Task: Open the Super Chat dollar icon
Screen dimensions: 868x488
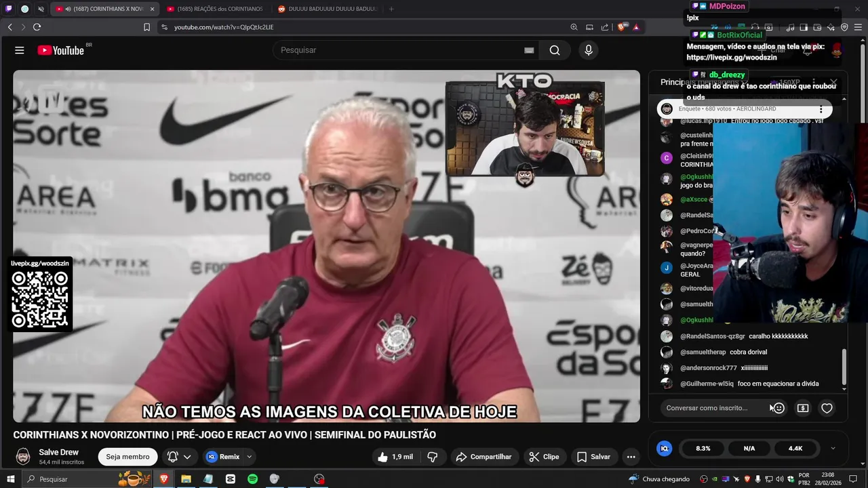Action: 803,408
